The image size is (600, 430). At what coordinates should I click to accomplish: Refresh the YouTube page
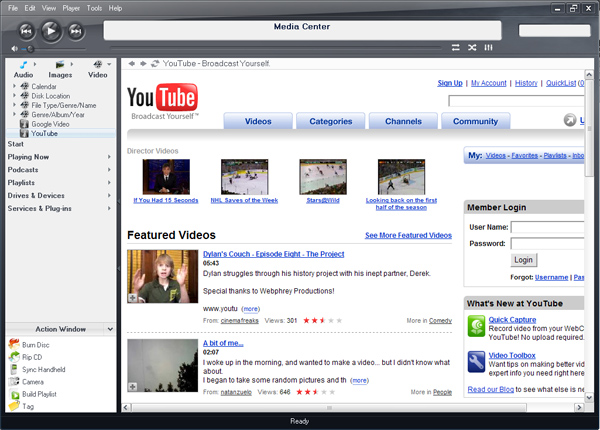[155, 64]
